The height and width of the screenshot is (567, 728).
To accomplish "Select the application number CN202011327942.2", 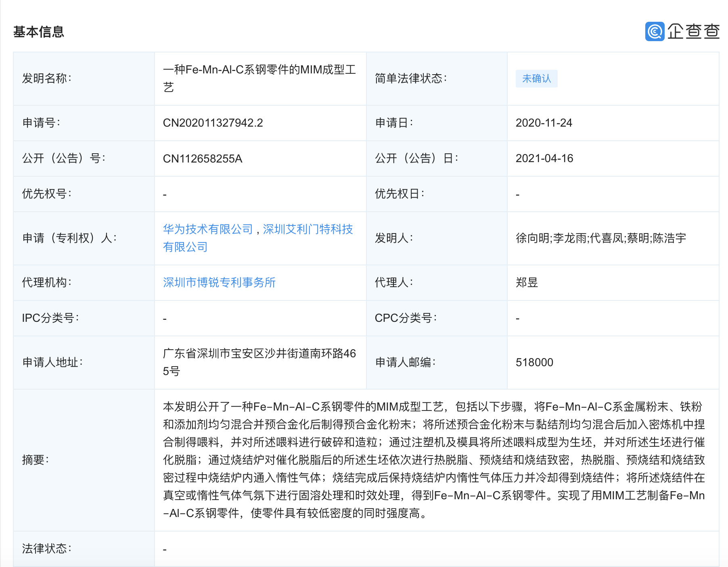I will click(x=213, y=123).
